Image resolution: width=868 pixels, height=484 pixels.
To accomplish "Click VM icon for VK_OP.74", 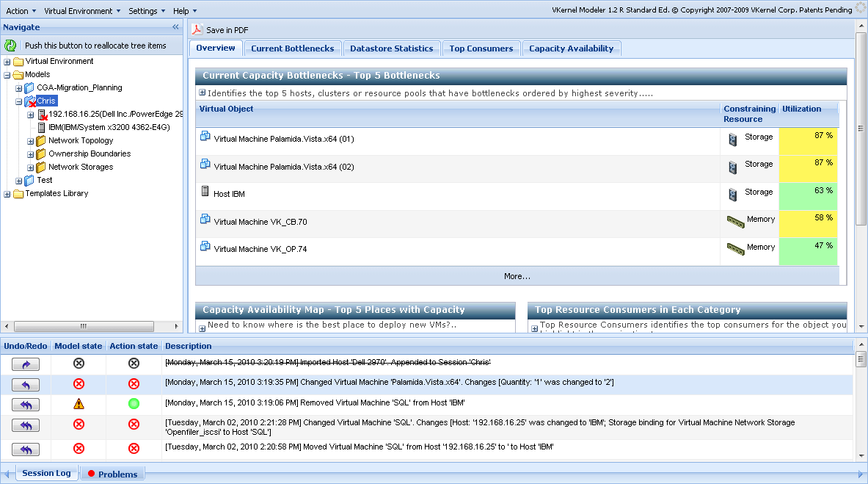I will pyautogui.click(x=205, y=246).
